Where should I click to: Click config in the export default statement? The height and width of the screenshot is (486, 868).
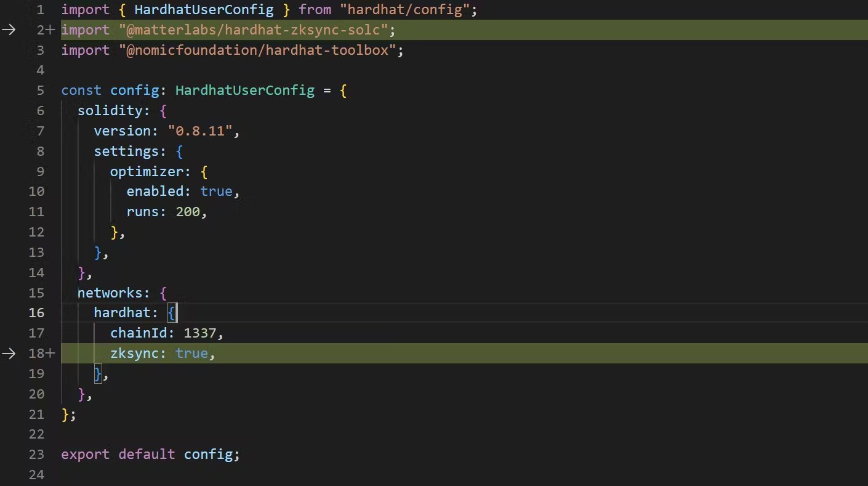coord(208,455)
